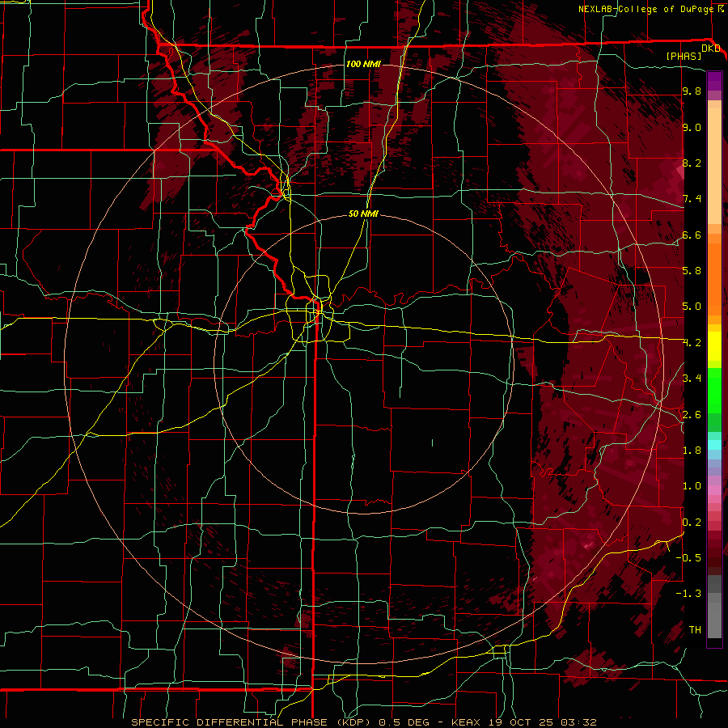Click the 9.0 color scale value
728x728 pixels.
[692, 127]
